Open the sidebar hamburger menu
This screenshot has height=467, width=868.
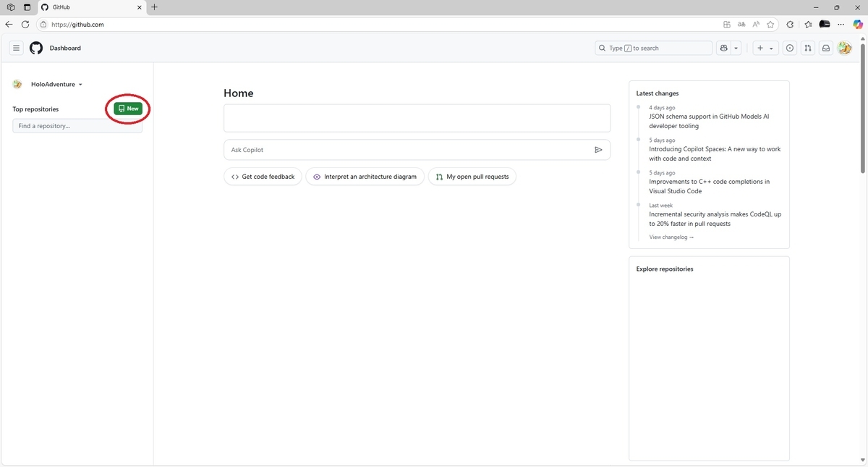16,48
